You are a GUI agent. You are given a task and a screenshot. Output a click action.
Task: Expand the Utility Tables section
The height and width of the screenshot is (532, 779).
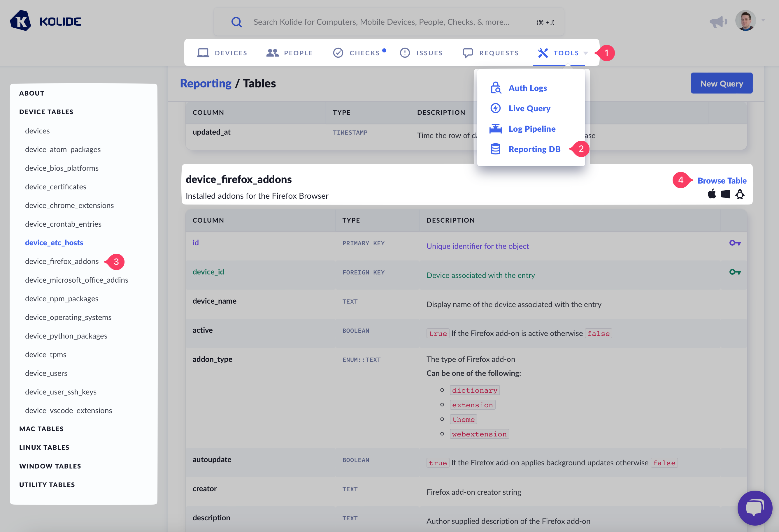[47, 485]
